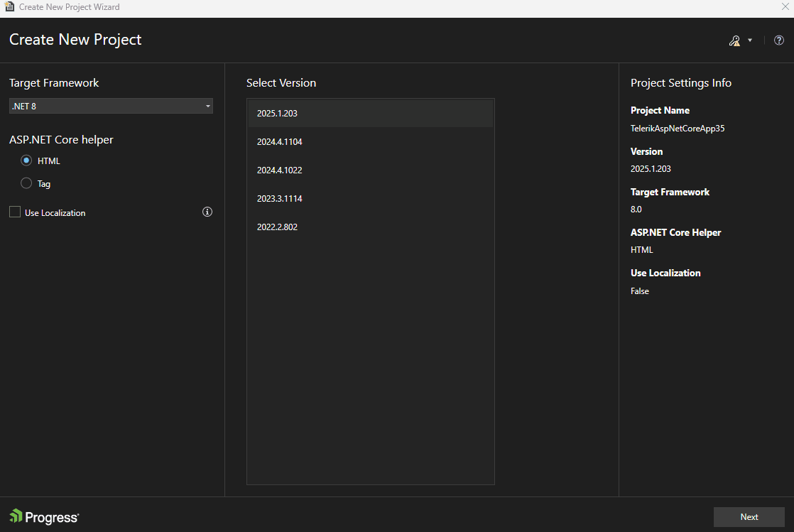Select version 2024.4.1022
Viewport: 794px width, 532px height.
(x=370, y=170)
